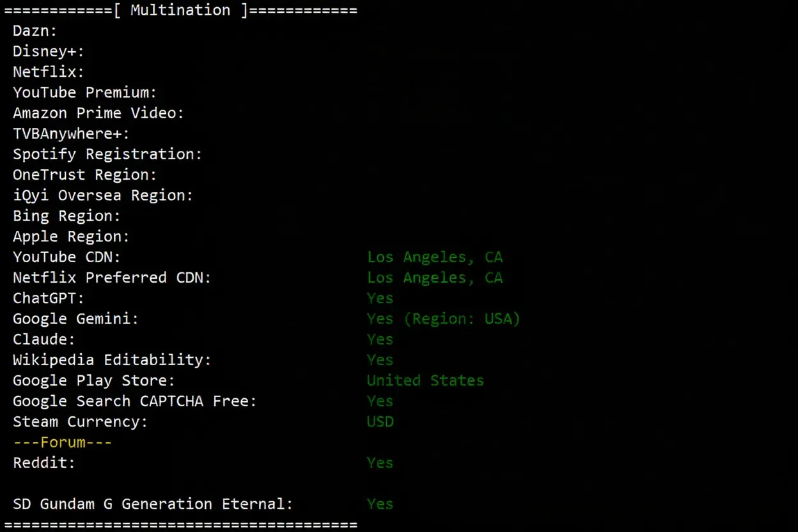
Task: Click the Amazon Prime Video: label
Action: click(98, 113)
